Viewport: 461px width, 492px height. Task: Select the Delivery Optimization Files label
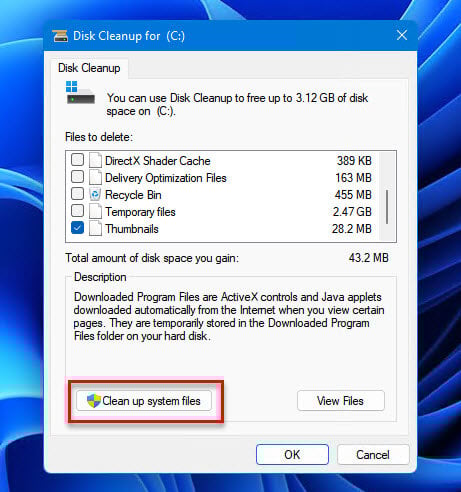point(166,178)
